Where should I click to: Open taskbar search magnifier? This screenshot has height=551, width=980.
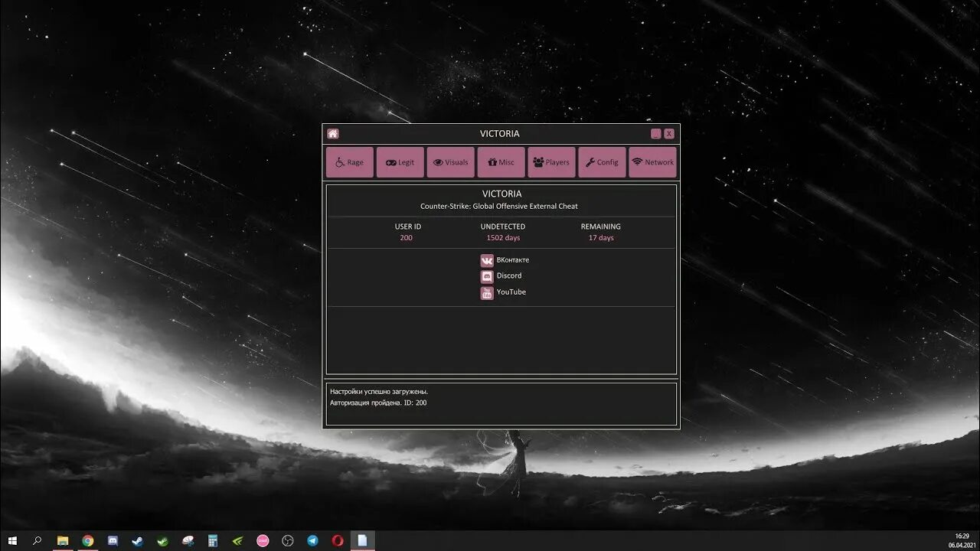pyautogui.click(x=37, y=540)
